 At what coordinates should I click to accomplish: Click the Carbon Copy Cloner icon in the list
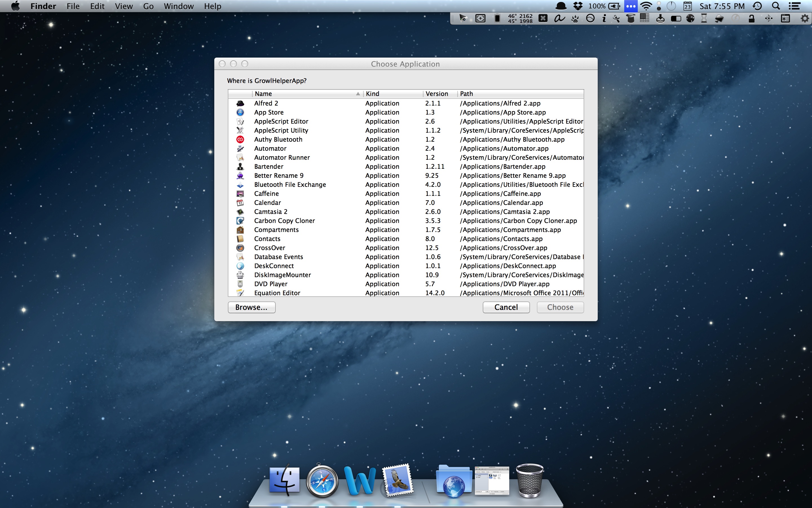[240, 221]
